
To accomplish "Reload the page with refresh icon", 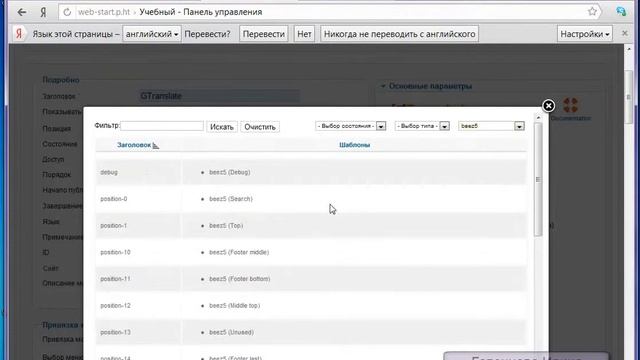I will (x=67, y=12).
